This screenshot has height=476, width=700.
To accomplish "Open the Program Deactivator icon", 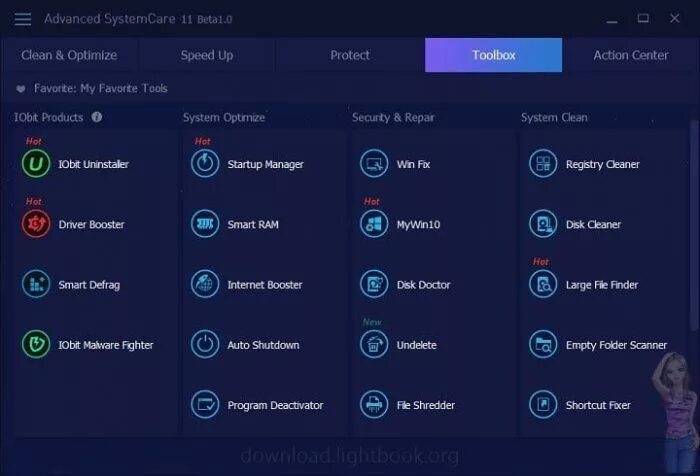I will [205, 405].
